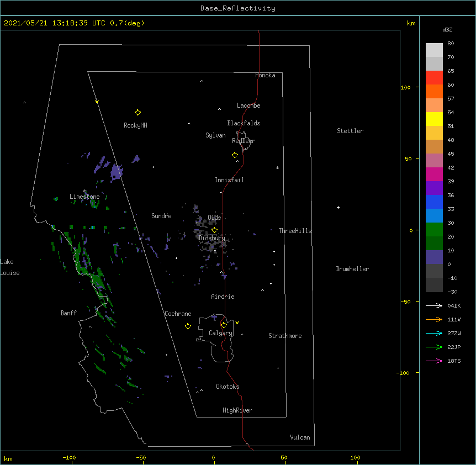The width and height of the screenshot is (476, 465).
Task: Click the Sylvan label
Action: [215, 135]
